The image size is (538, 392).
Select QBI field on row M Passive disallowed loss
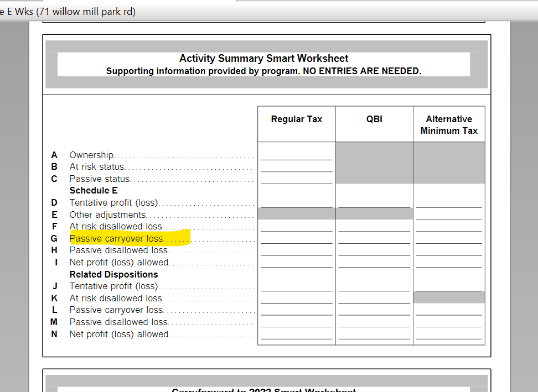coord(374,322)
